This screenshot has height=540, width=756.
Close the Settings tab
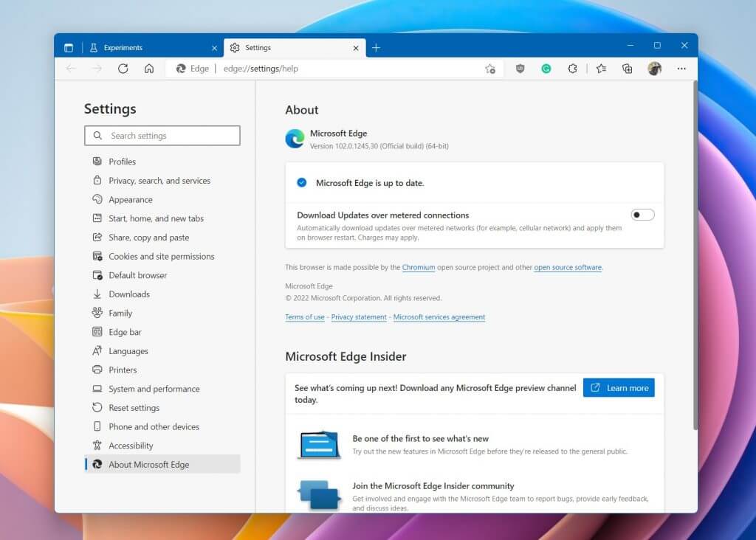[x=356, y=48]
